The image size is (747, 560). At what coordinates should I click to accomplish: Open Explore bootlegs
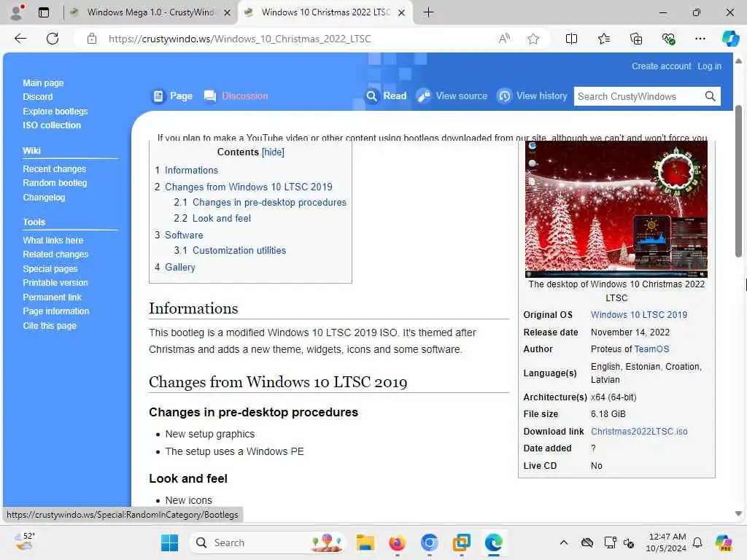55,111
